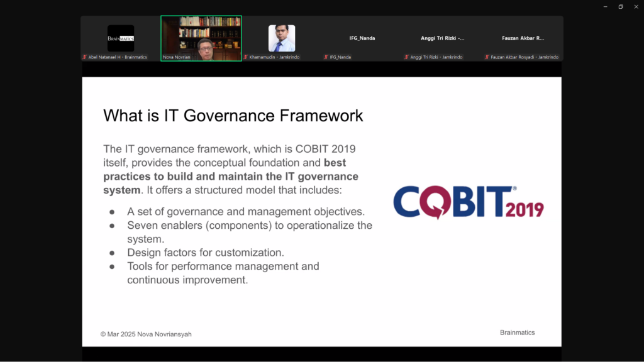Select the 'Fauzan Akbar R...' participant tile name
644x362 pixels.
click(x=523, y=38)
